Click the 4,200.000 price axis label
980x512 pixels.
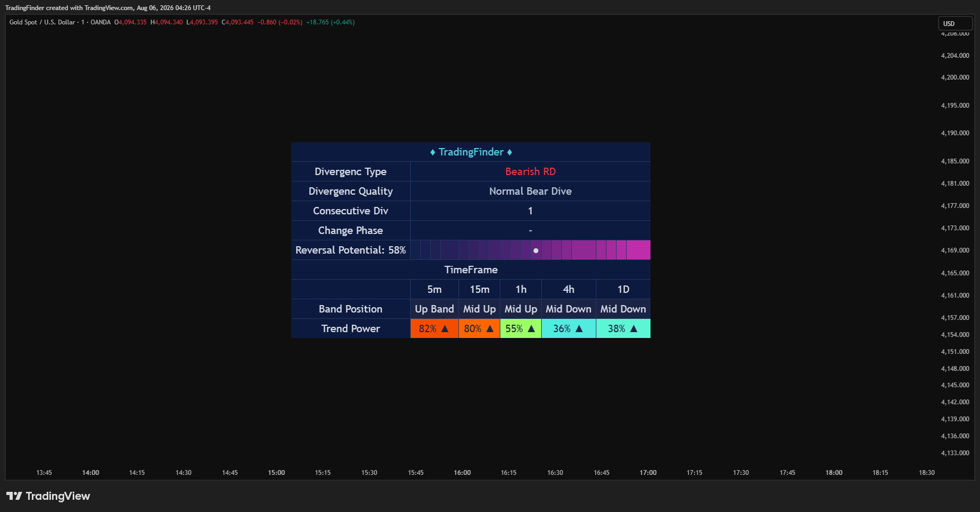(x=955, y=77)
